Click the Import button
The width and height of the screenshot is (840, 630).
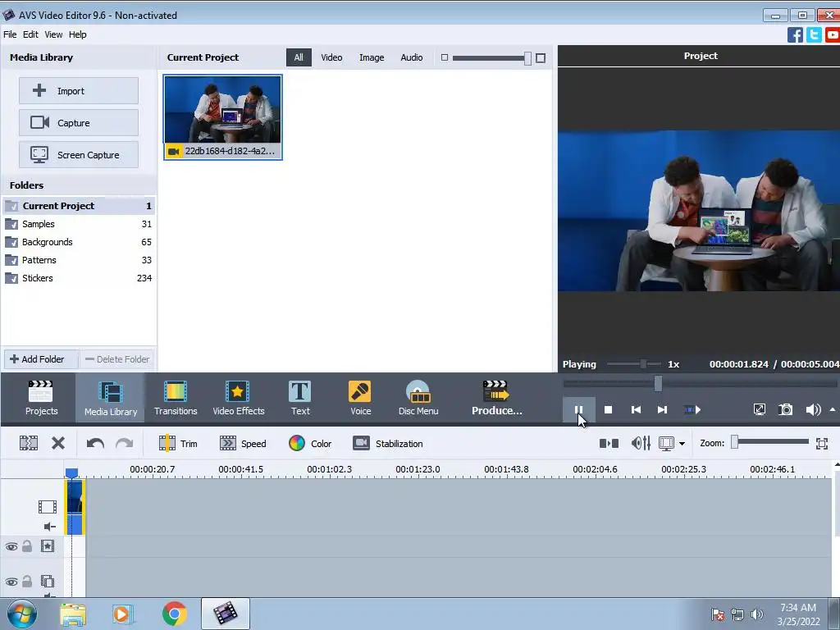click(x=79, y=90)
